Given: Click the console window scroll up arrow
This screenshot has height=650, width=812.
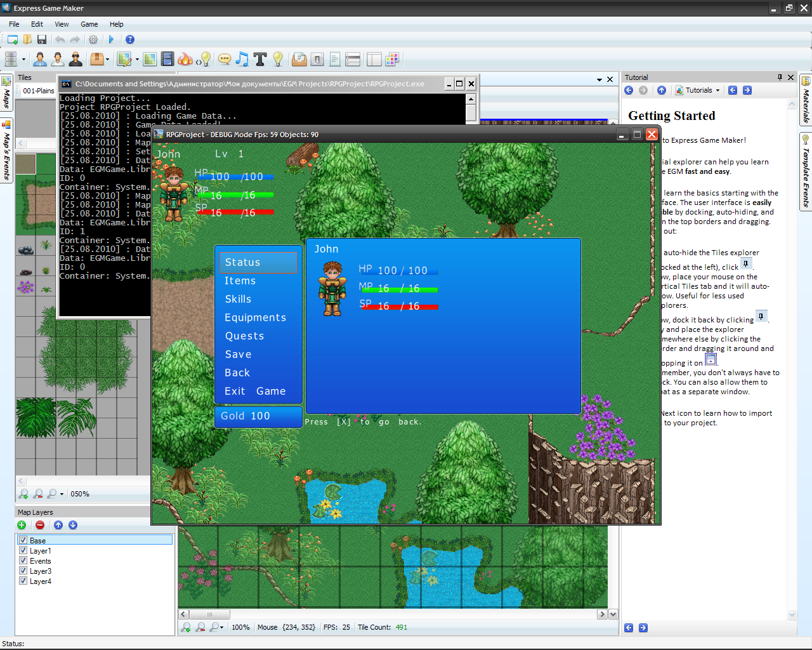Looking at the screenshot, I should click(x=471, y=99).
